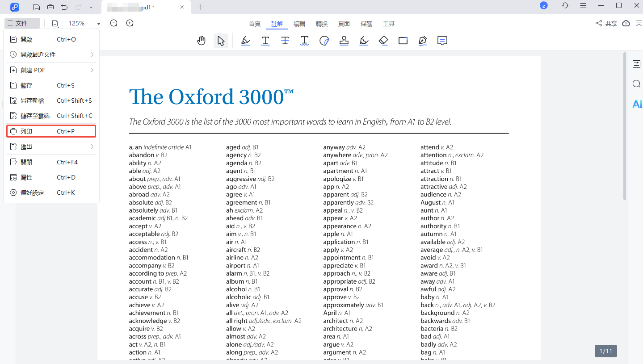Activate the Eraser tool
The height and width of the screenshot is (364, 643).
coord(383,41)
